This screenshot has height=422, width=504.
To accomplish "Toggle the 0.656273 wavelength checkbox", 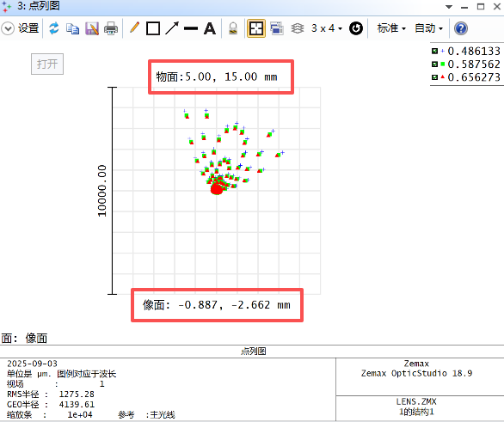I will 434,77.
